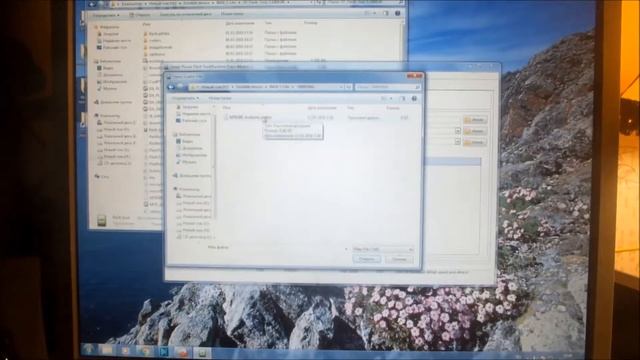
Task: Open Документы in background Explorer sidebar
Action: pyautogui.click(x=110, y=75)
